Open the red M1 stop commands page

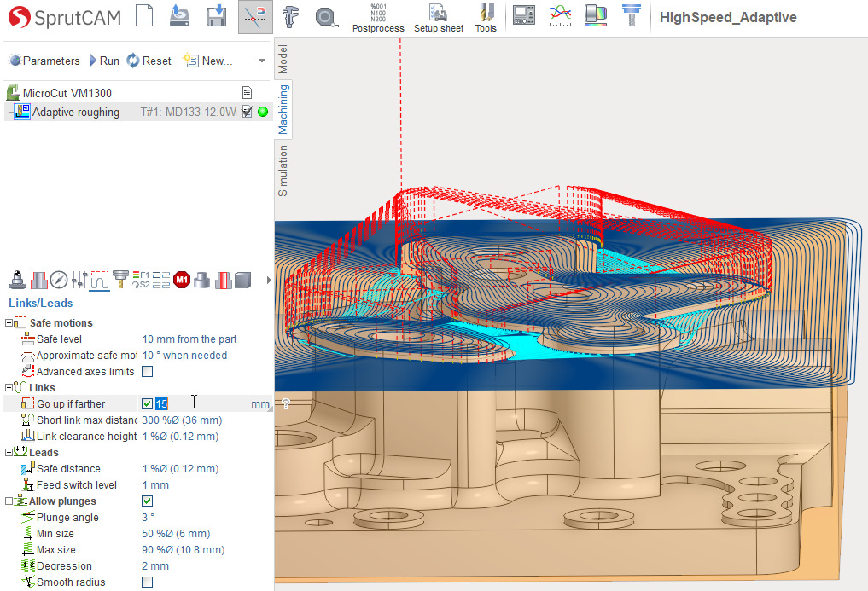(182, 280)
